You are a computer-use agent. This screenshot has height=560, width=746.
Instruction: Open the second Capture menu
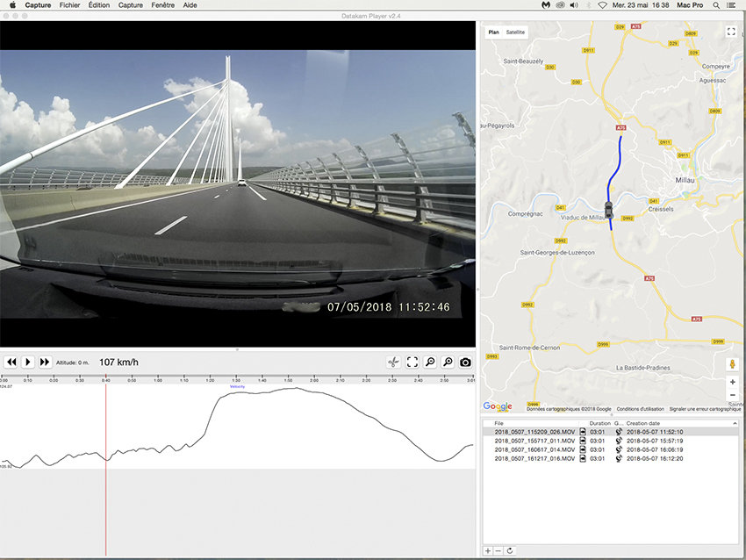[x=131, y=4]
